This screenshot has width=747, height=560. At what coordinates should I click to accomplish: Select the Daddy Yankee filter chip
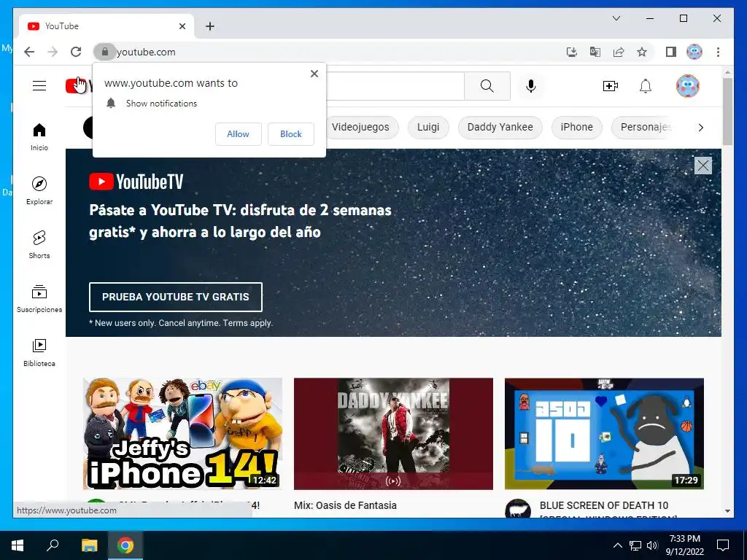(x=500, y=127)
